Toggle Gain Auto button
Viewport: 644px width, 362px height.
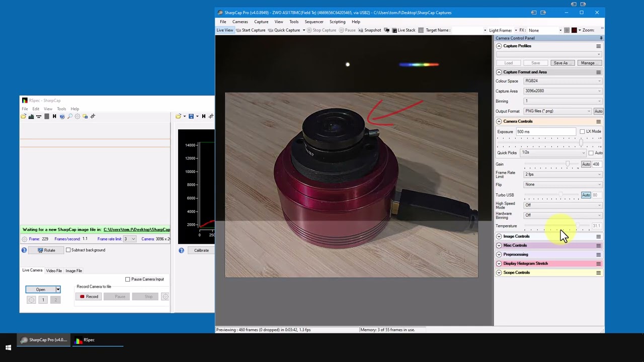pos(586,164)
